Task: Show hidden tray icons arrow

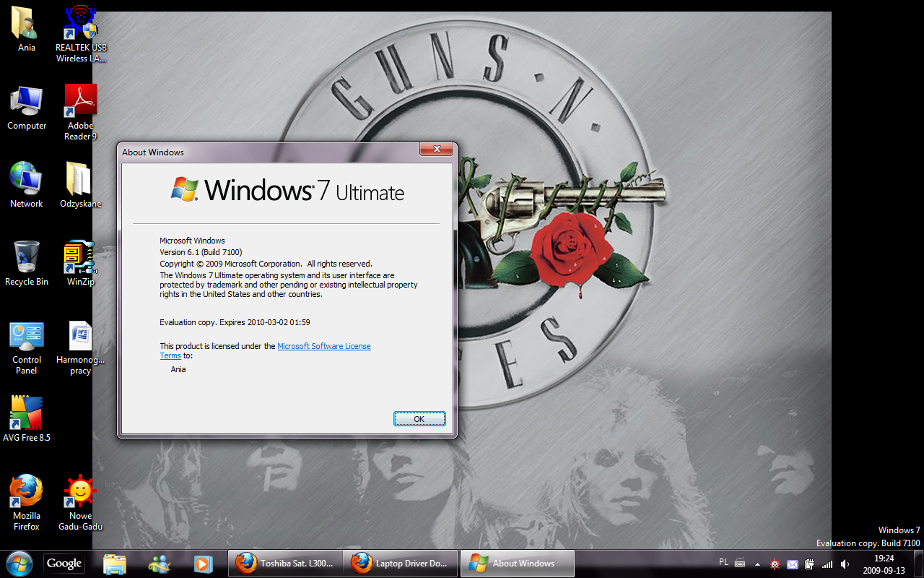Action: click(x=757, y=564)
